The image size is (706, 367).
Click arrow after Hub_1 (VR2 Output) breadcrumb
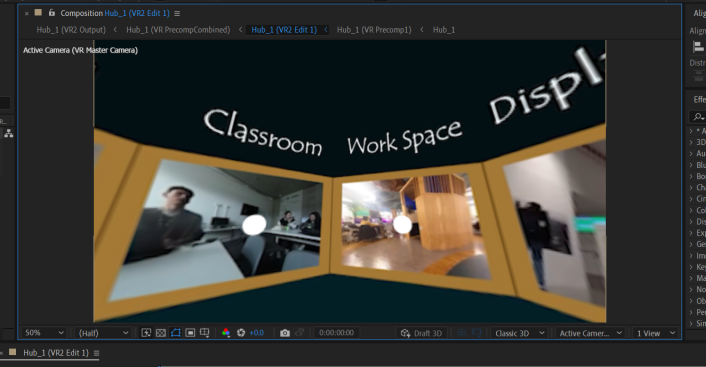pos(116,30)
